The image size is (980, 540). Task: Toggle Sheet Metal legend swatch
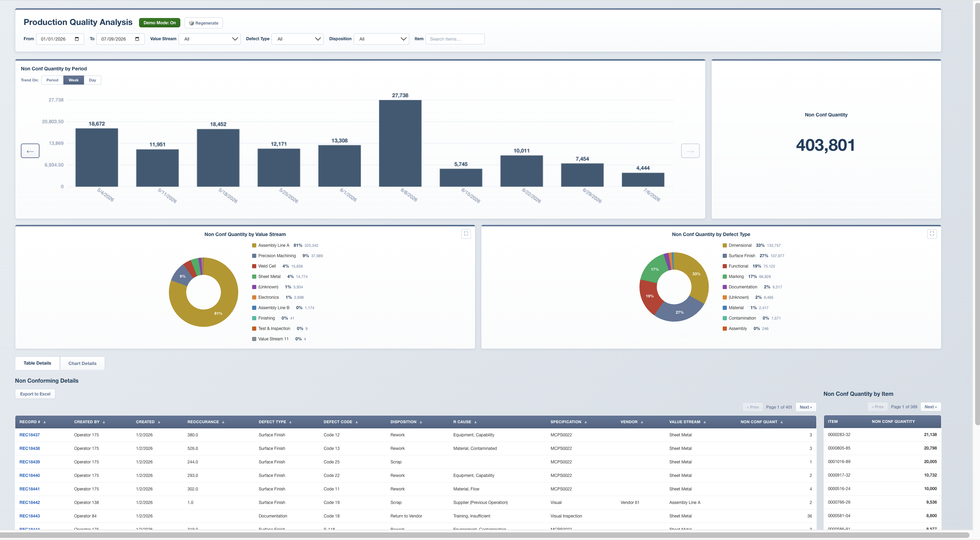[254, 277]
